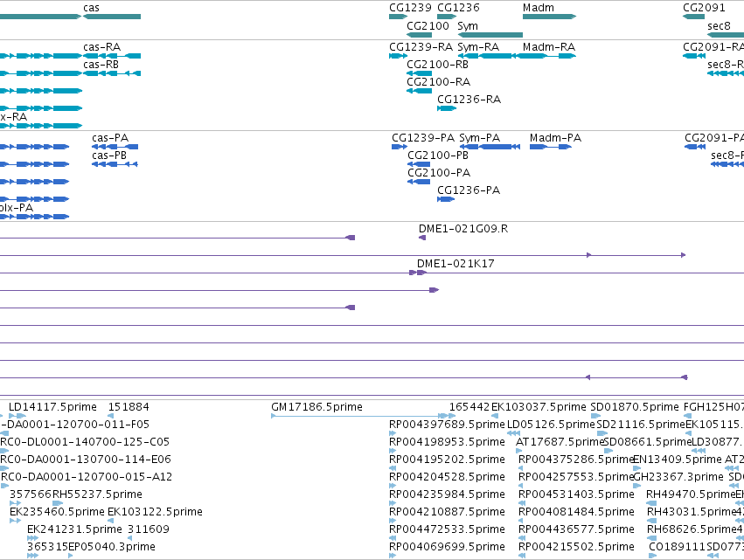Select the CO189111 EST label

pos(677,547)
